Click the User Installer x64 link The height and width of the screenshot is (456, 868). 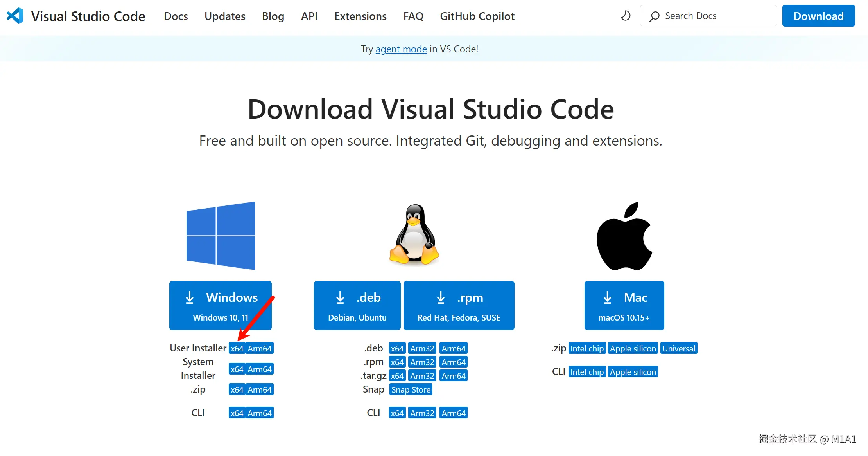(237, 348)
